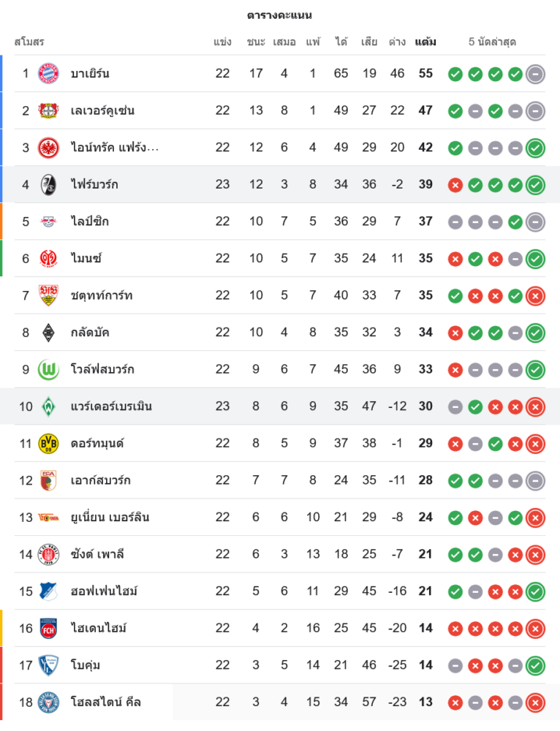Click the Borussia Dortmund BVB logo
Image resolution: width=560 pixels, height=731 pixels.
[x=48, y=443]
